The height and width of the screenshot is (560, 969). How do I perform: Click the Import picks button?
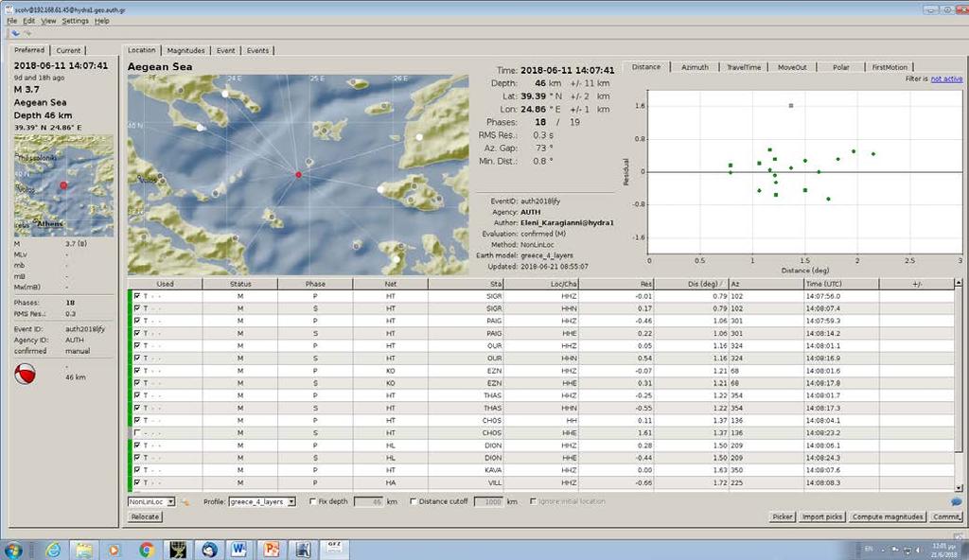pos(822,516)
